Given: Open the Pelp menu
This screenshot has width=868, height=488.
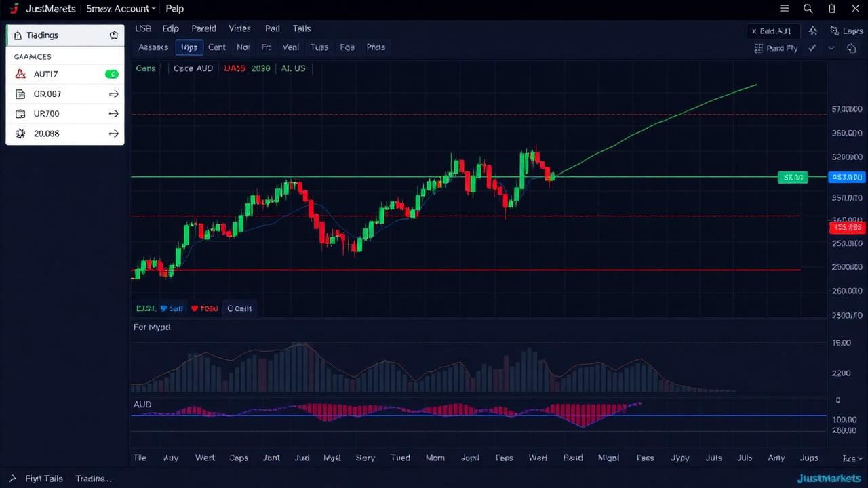Looking at the screenshot, I should 174,9.
